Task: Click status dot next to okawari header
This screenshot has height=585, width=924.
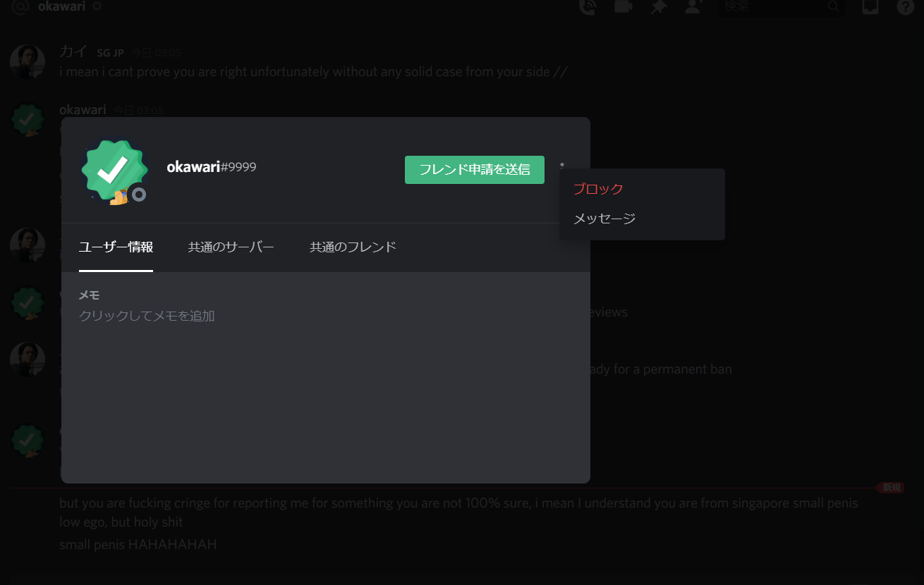Action: tap(97, 6)
